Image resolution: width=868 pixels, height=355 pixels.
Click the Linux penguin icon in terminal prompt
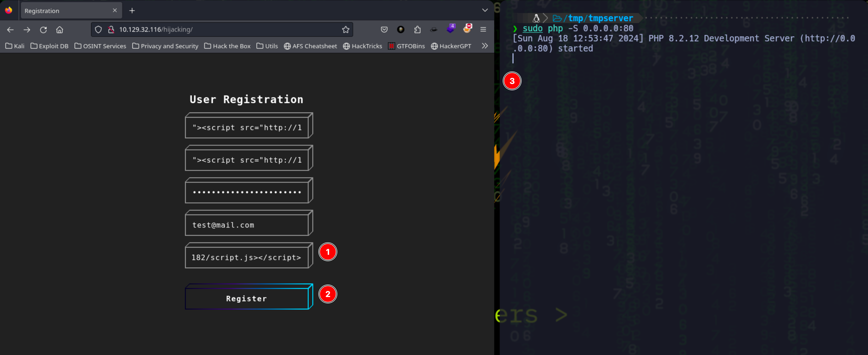coord(536,18)
